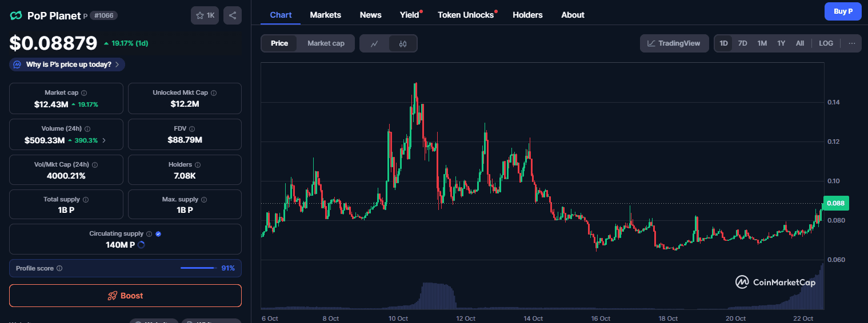This screenshot has width=868, height=323.
Task: Expand Volume (24h) details chevron
Action: tap(103, 140)
